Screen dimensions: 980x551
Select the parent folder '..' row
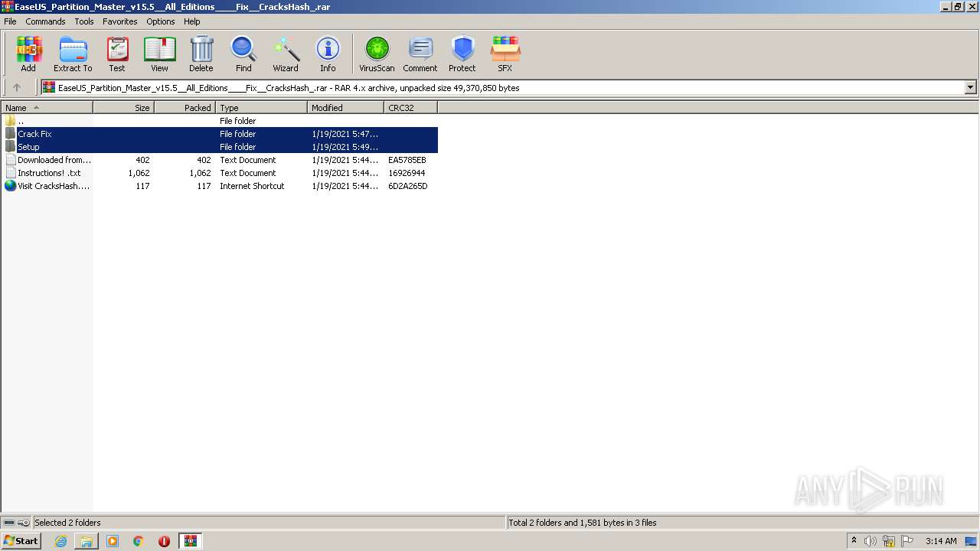click(x=220, y=121)
